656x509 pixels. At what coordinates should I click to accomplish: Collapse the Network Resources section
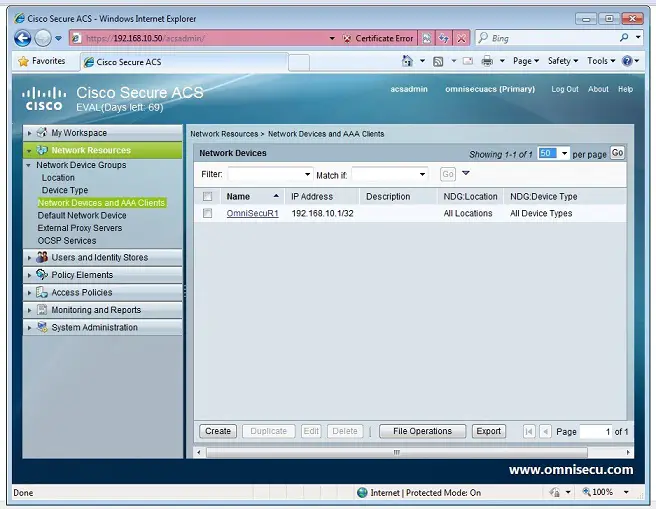pyautogui.click(x=29, y=151)
